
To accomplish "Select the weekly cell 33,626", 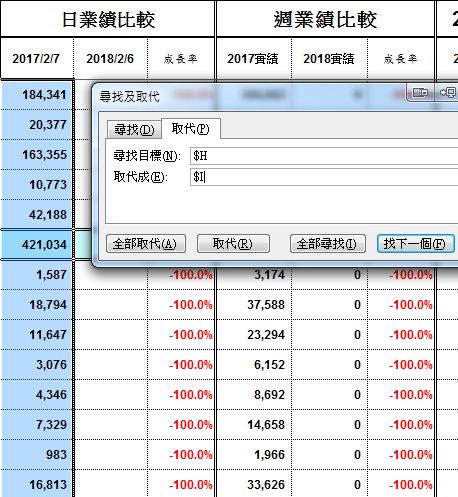I will [x=254, y=484].
